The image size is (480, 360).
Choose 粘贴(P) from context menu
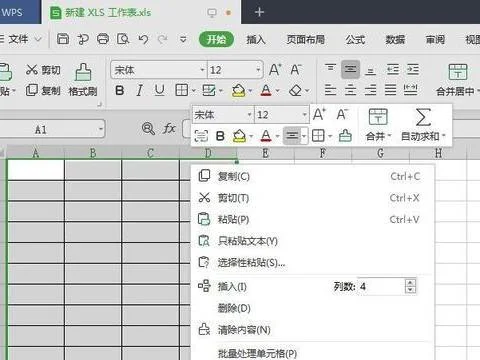(x=313, y=219)
